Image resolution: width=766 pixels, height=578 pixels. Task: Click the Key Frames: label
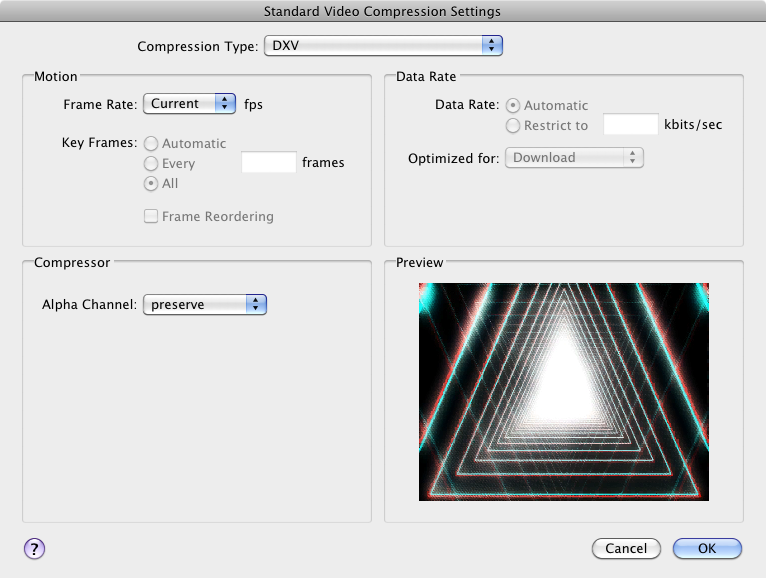(100, 143)
